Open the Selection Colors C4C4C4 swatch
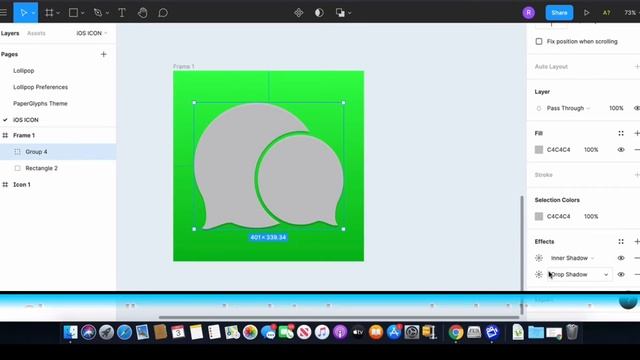 (539, 216)
